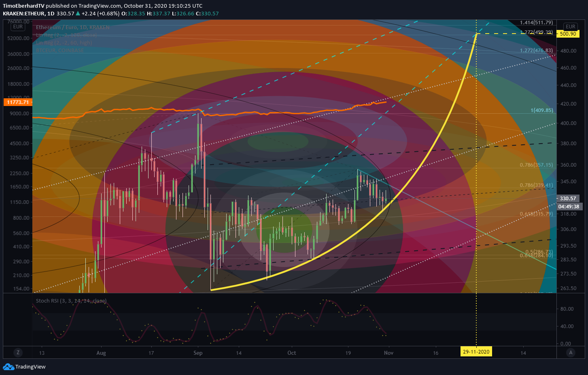Click the 0.786(357.15) Fibonacci label
The width and height of the screenshot is (588, 375).
[x=536, y=165]
